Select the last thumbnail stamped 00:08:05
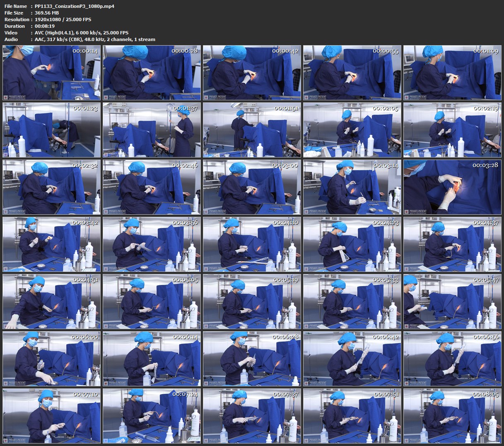This screenshot has height=446, width=504. click(452, 416)
